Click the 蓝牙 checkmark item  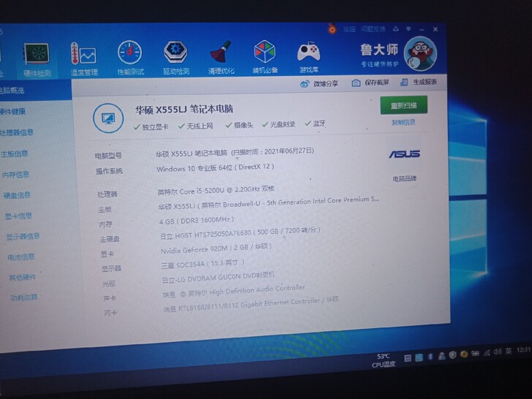click(315, 123)
